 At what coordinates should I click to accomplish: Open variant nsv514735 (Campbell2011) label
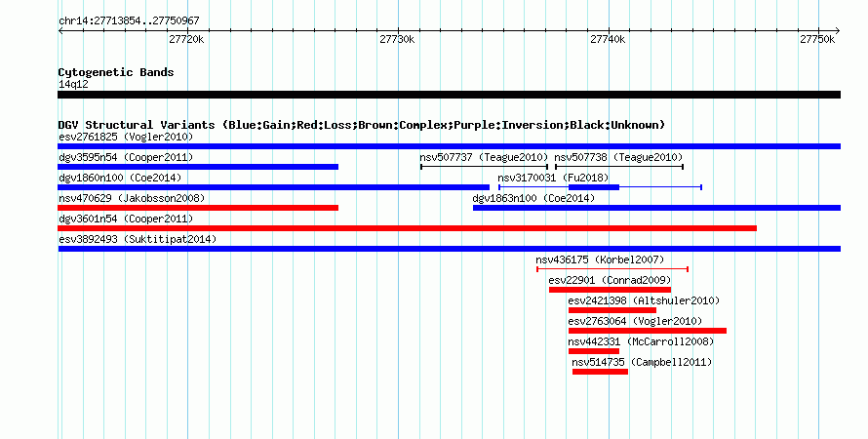[642, 362]
